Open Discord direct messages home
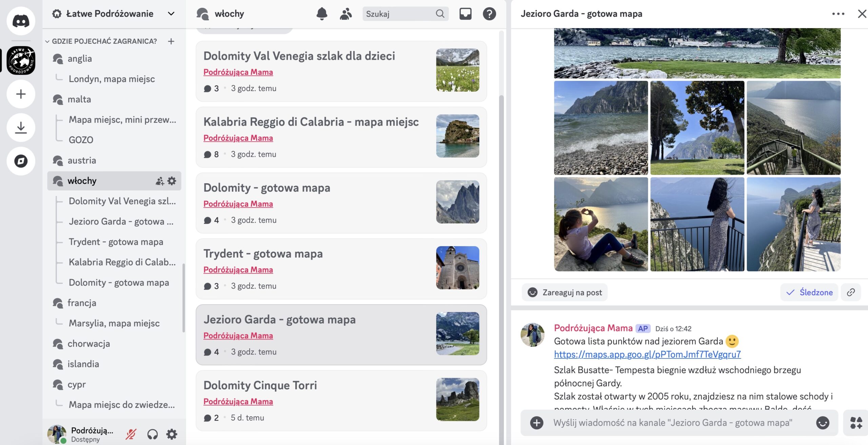The width and height of the screenshot is (868, 445). [x=21, y=21]
